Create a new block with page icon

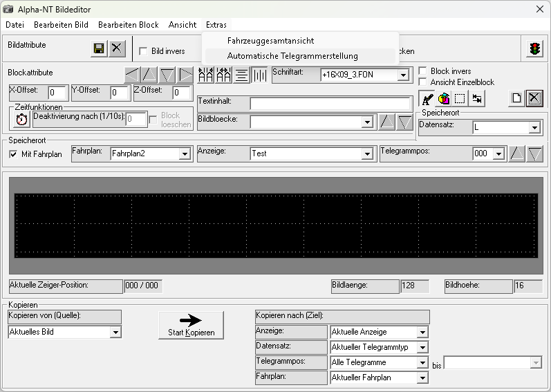517,98
